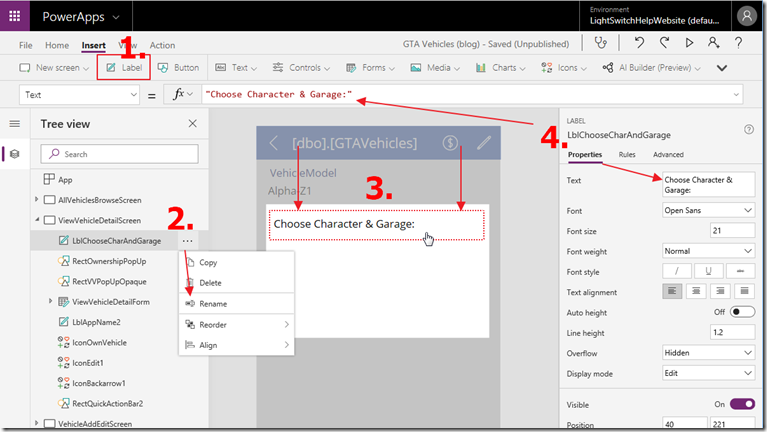
Task: Align text right
Action: tap(720, 291)
